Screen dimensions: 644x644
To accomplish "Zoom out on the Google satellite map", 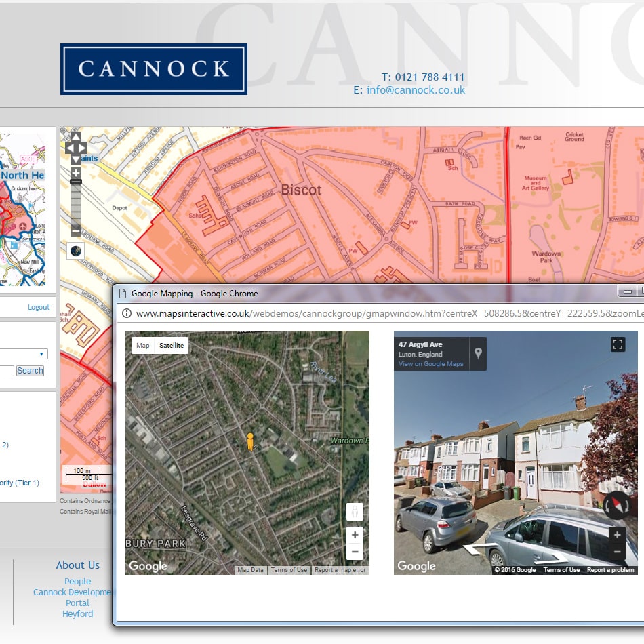I will point(355,552).
